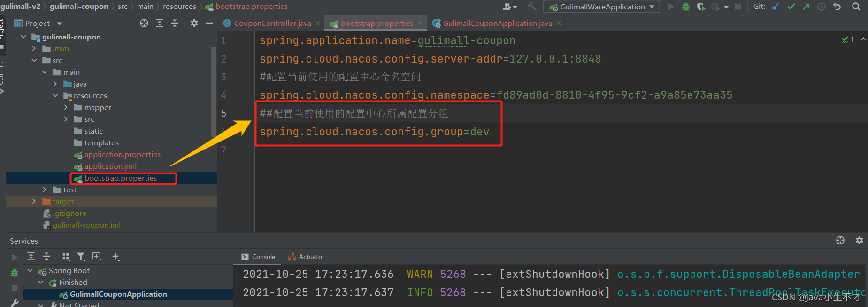Viewport: 868px width, 307px height.
Task: Select application.properties in the Project tree
Action: pos(122,154)
